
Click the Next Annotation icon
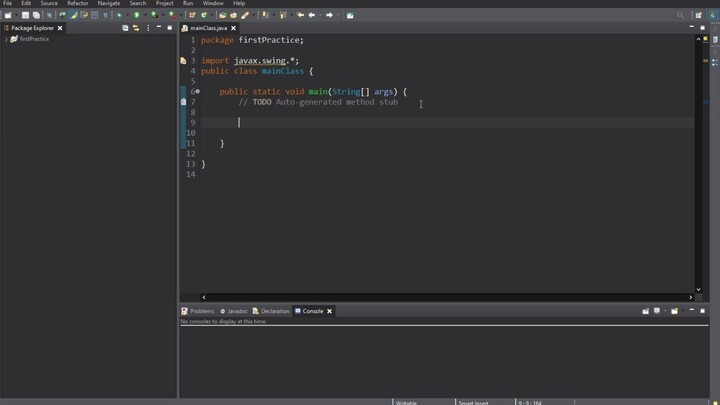265,15
